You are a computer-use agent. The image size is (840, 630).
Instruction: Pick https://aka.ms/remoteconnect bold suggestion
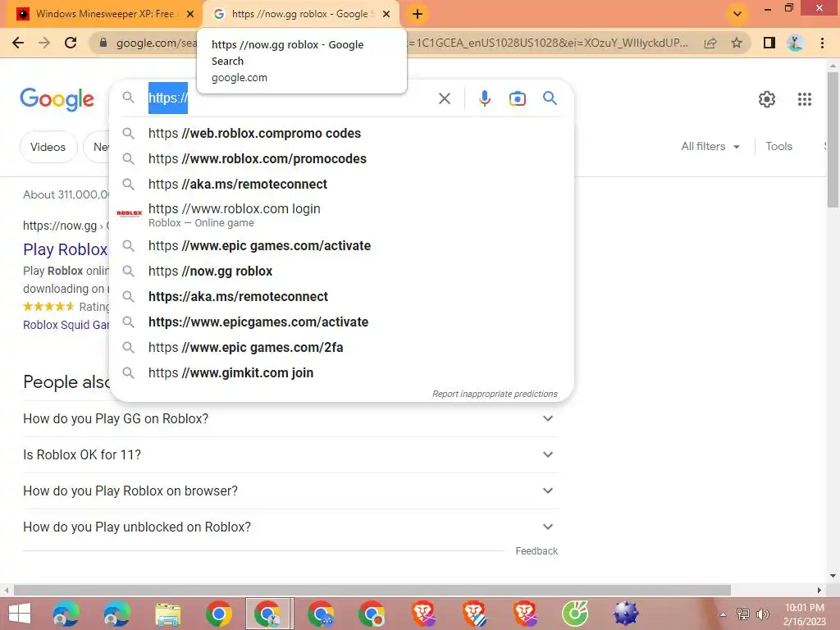[341, 296]
